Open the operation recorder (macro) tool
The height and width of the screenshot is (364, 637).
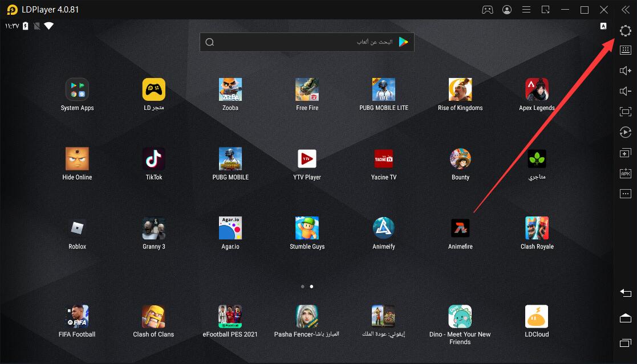pos(625,132)
